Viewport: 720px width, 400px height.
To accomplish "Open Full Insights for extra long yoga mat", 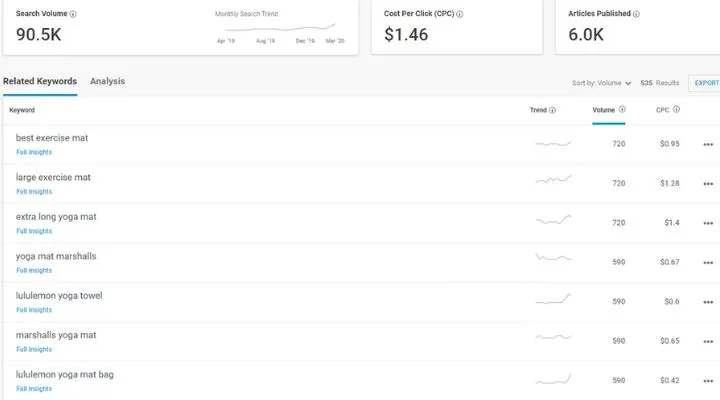I will pyautogui.click(x=34, y=231).
